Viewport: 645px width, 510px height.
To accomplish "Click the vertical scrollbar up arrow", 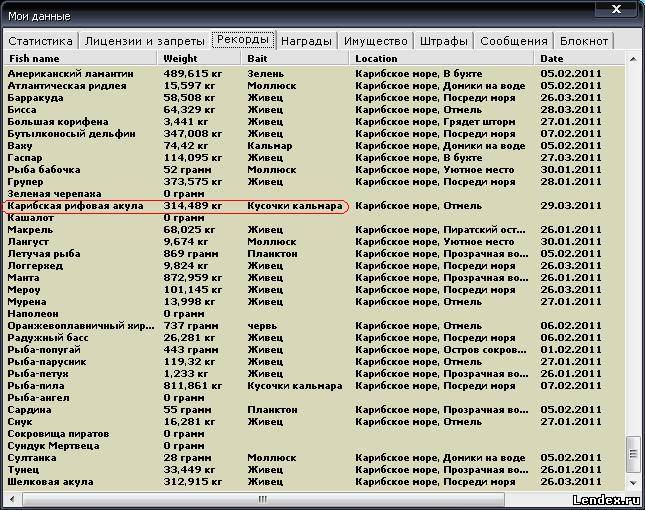I will point(632,59).
